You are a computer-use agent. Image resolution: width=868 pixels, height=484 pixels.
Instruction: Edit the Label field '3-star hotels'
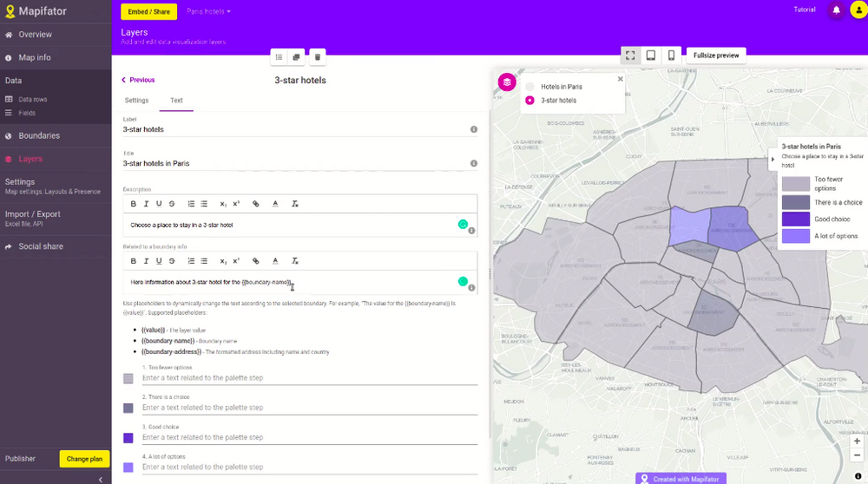pos(296,129)
